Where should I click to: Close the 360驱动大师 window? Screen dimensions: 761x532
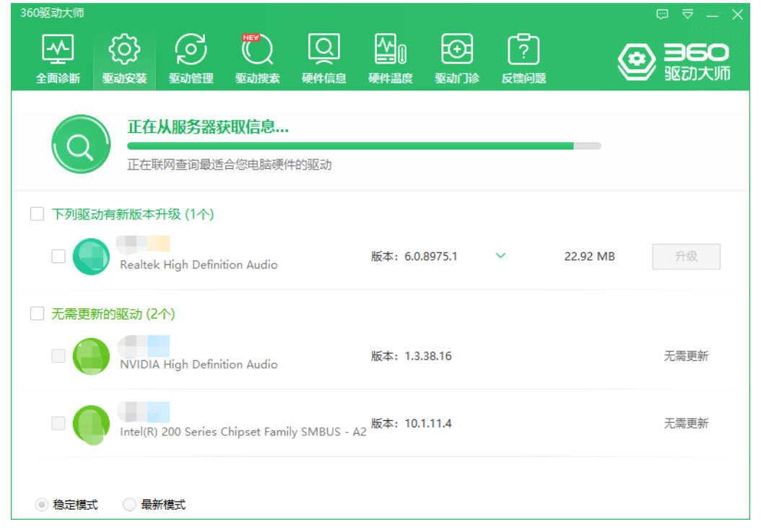point(737,14)
